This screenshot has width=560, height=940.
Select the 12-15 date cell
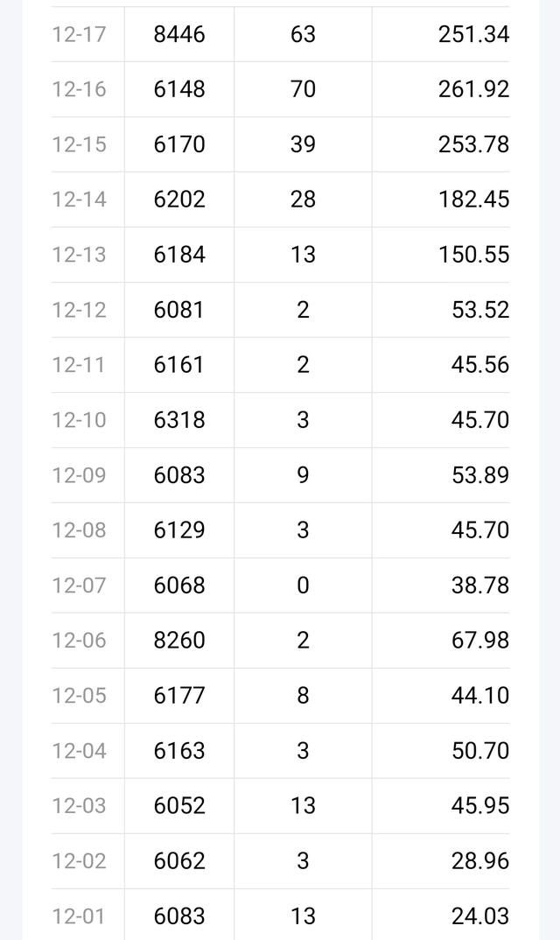pos(79,144)
